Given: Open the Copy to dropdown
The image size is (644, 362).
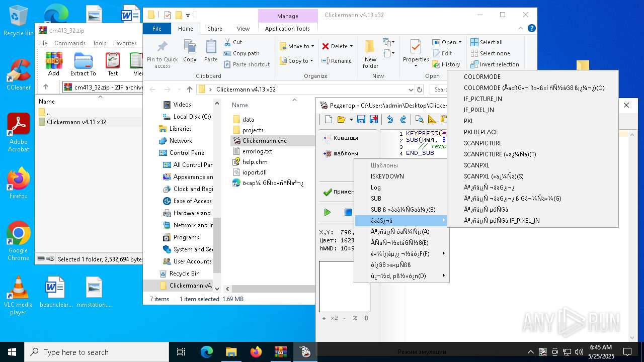Looking at the screenshot, I should 296,61.
